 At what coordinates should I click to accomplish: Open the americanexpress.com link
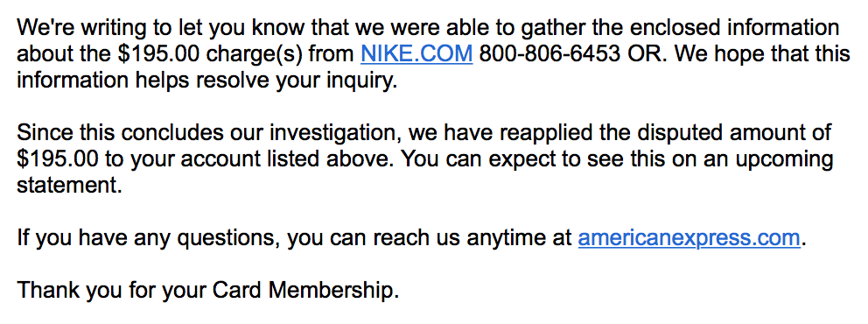pos(689,239)
